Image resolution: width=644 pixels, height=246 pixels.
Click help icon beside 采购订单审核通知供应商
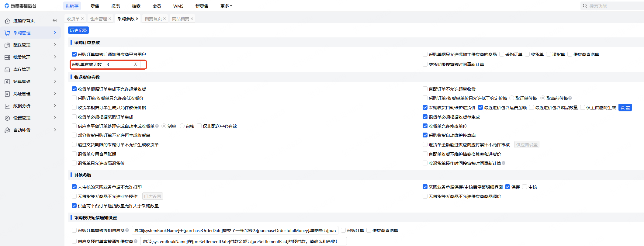click(127, 230)
